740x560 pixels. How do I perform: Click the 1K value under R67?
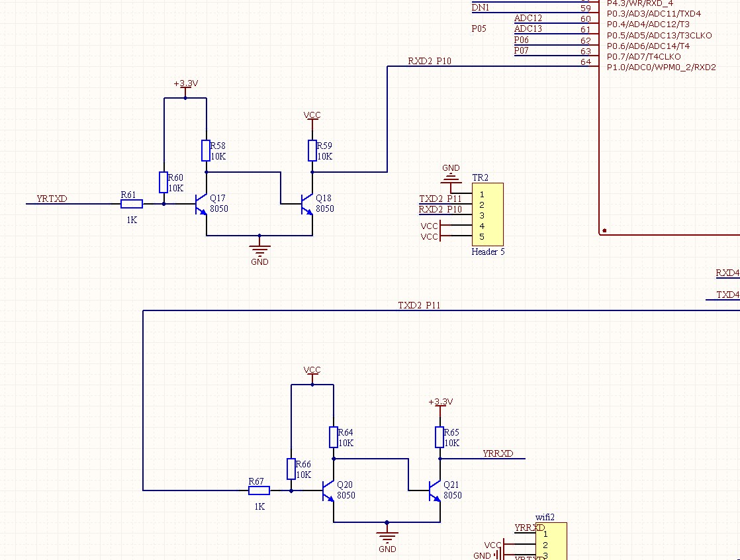[x=259, y=506]
